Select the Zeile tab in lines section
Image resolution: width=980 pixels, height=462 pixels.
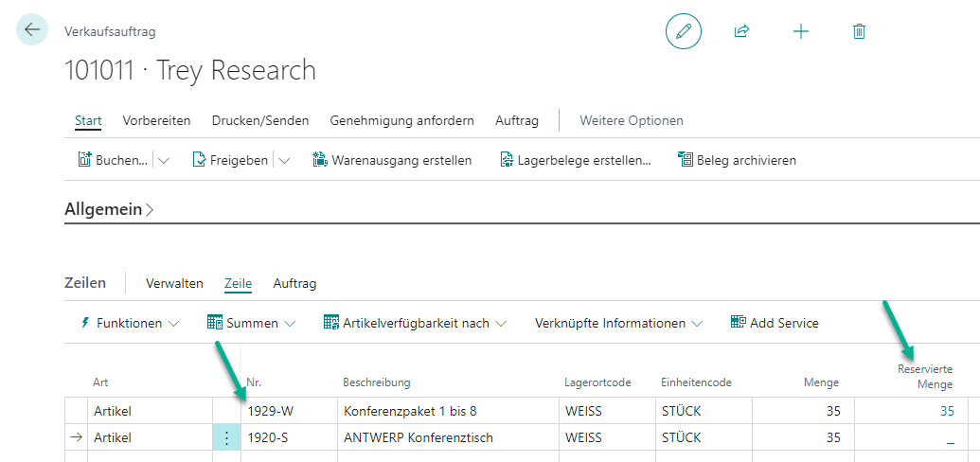click(x=238, y=284)
